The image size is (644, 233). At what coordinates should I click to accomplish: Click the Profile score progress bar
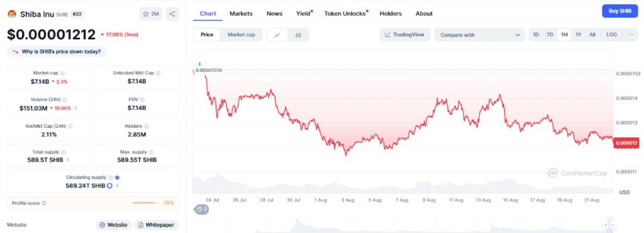click(x=146, y=203)
